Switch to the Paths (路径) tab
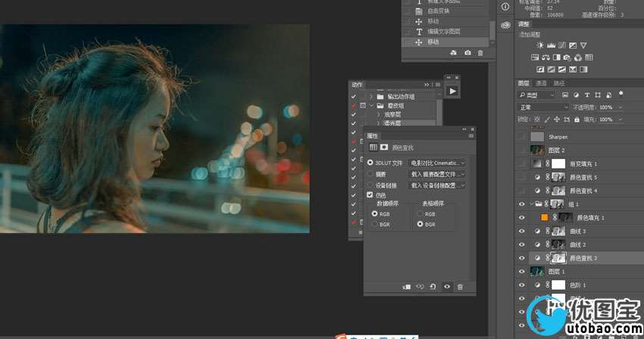644x339 pixels. [559, 83]
